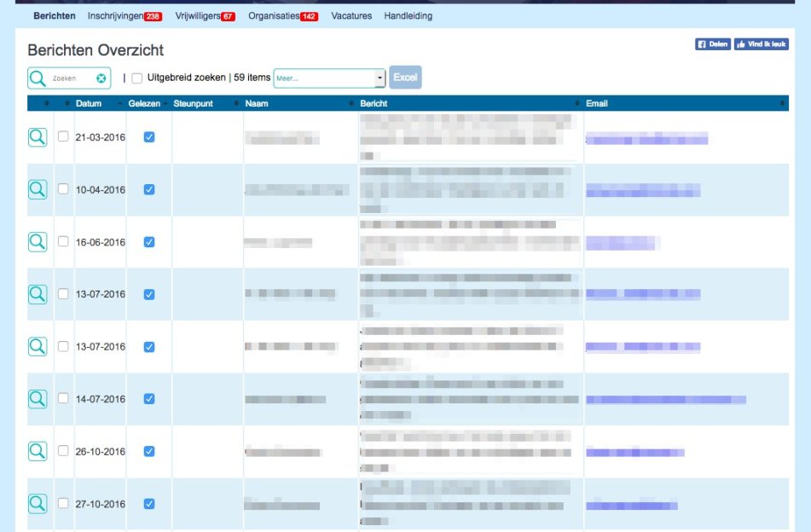The height and width of the screenshot is (532, 811).
Task: Tick the selection checkbox for 27-10-2016
Action: (63, 503)
